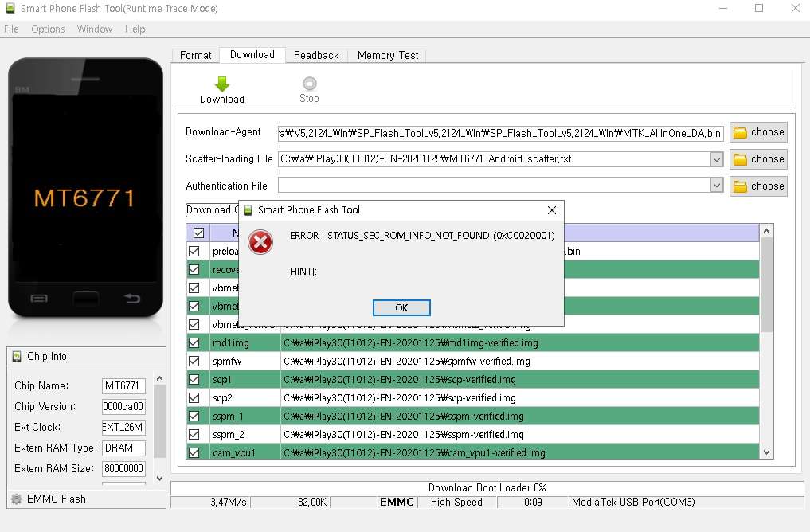Image resolution: width=810 pixels, height=532 pixels.
Task: Open the Options menu
Action: pos(48,29)
